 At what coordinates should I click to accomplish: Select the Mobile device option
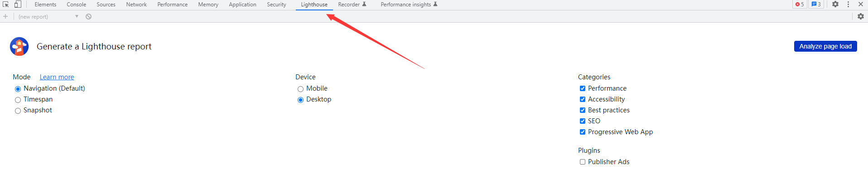pos(300,89)
